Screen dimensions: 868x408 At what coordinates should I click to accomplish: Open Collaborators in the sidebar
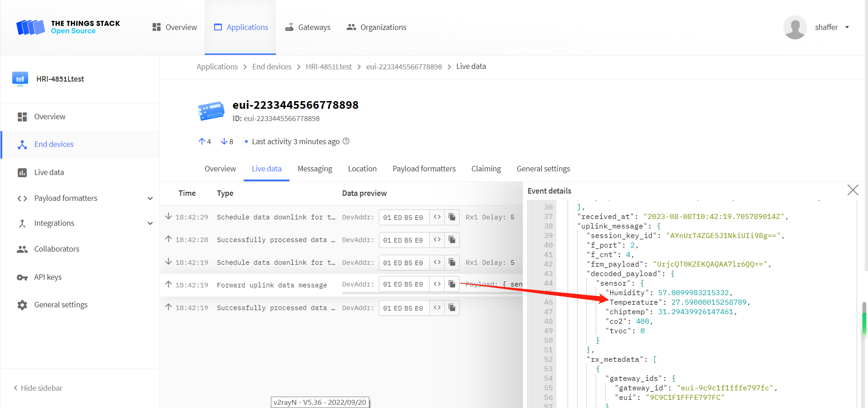(x=57, y=249)
